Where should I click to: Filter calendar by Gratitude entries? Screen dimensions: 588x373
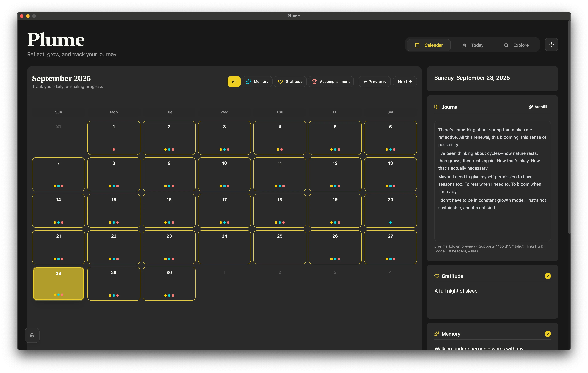(290, 82)
